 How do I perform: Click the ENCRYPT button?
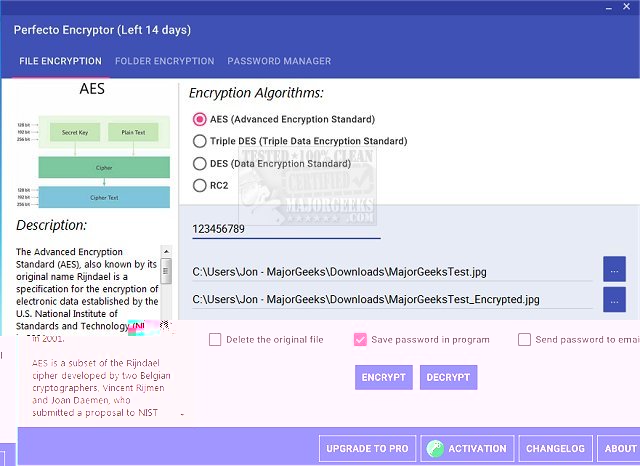pos(384,377)
